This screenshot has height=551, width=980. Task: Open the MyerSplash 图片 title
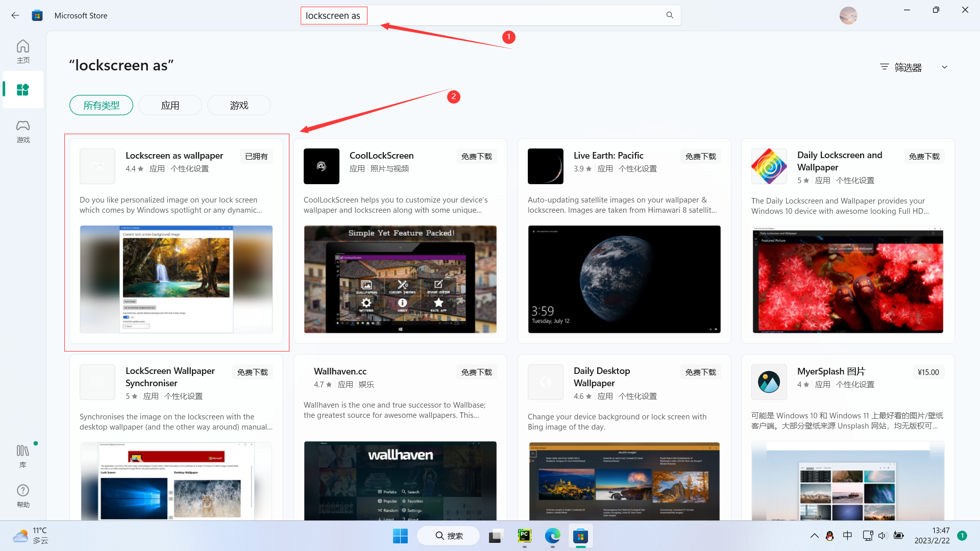(x=831, y=371)
